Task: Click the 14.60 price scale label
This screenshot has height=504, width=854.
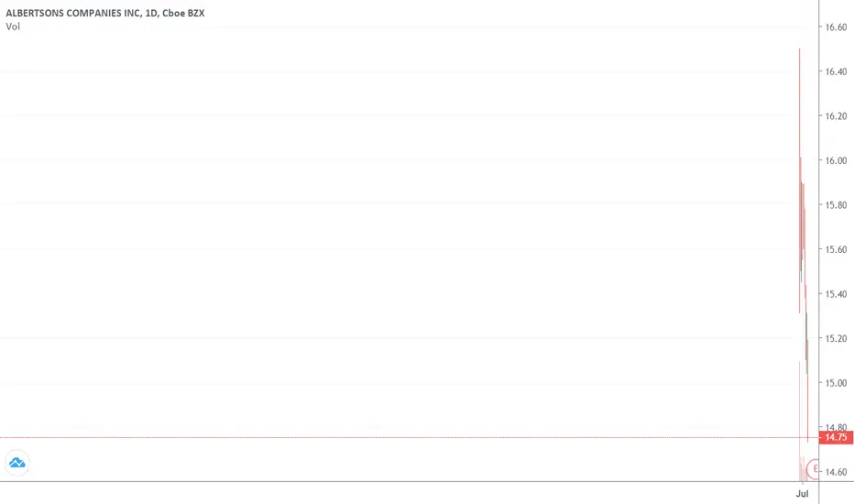Action: pyautogui.click(x=836, y=472)
